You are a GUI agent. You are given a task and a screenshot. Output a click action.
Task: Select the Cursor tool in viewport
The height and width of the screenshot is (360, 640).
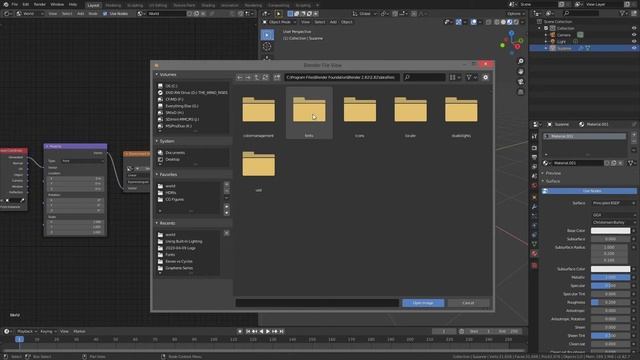(x=267, y=47)
